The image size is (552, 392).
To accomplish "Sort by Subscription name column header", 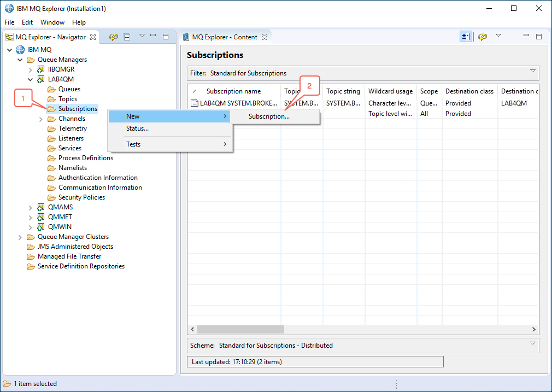I will coord(234,91).
